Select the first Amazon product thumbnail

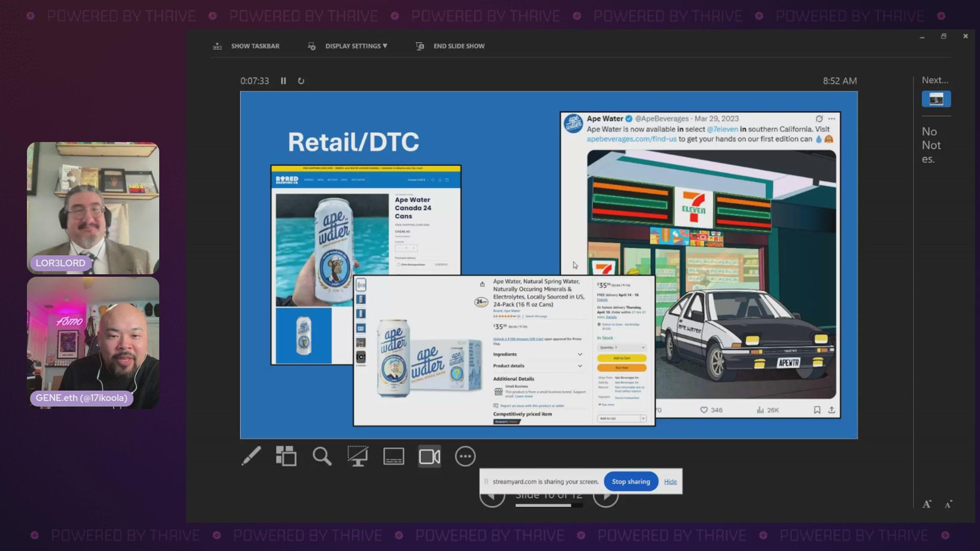[x=361, y=285]
